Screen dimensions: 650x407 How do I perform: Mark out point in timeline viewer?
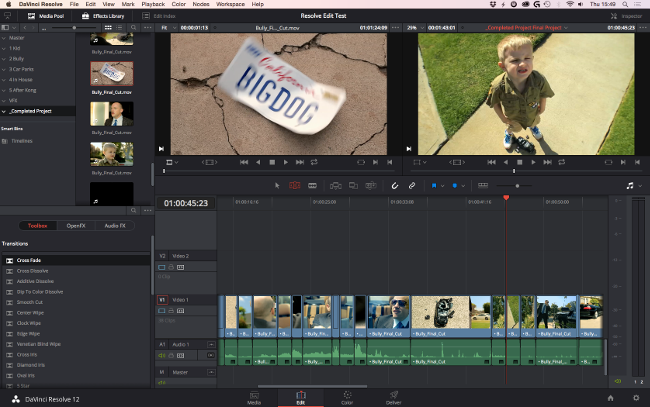pos(637,162)
